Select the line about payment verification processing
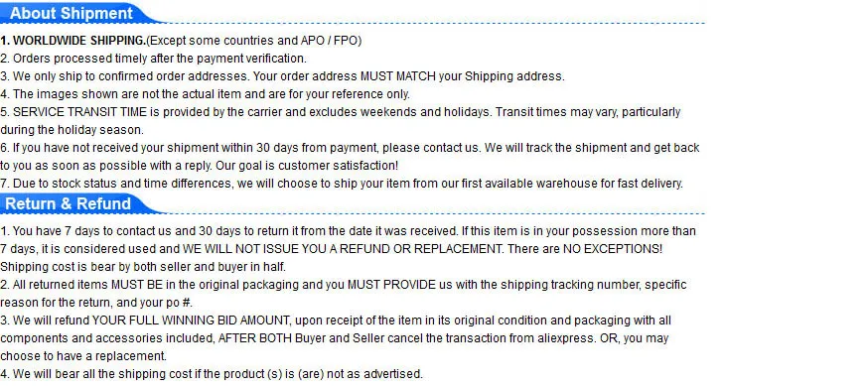The width and height of the screenshot is (868, 386). 153,59
